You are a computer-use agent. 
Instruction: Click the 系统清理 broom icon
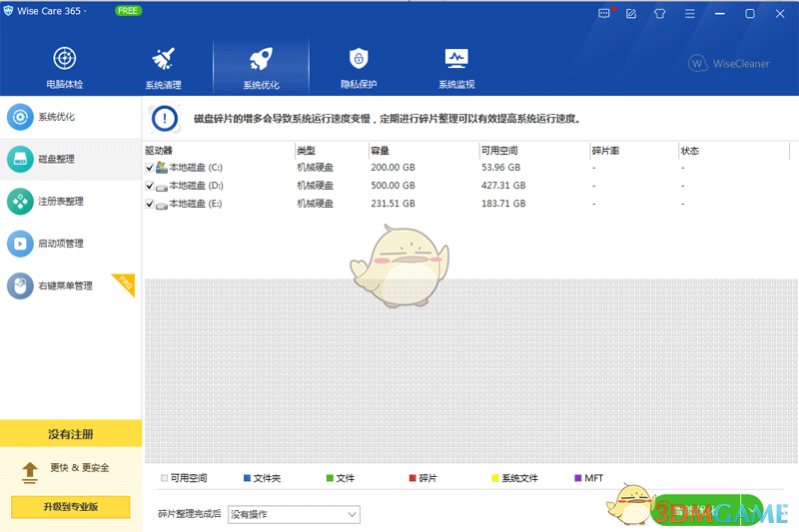(x=163, y=59)
